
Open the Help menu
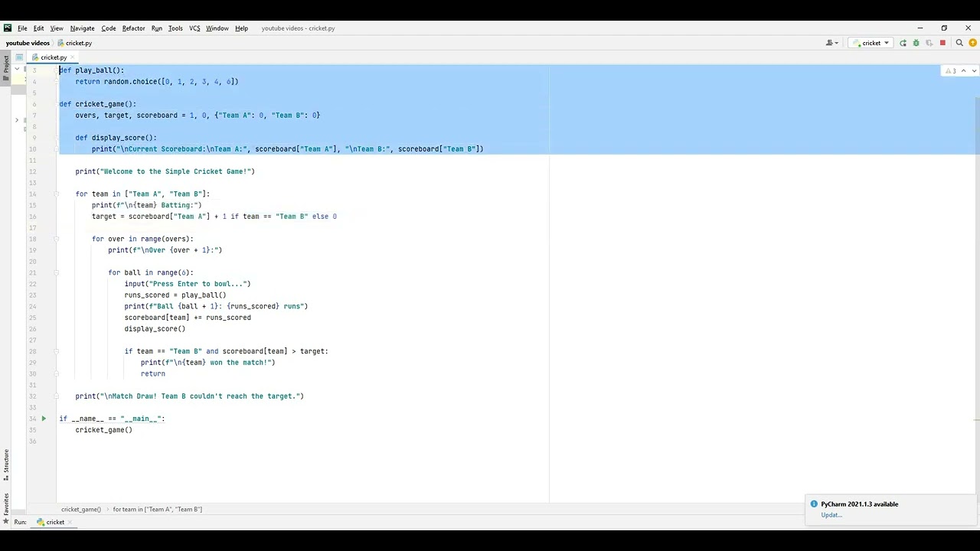[241, 28]
